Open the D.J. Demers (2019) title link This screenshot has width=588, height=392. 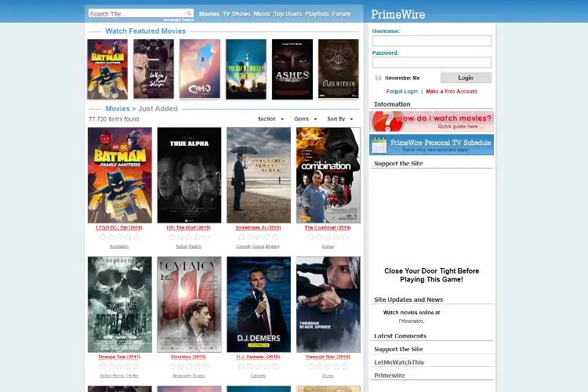258,357
